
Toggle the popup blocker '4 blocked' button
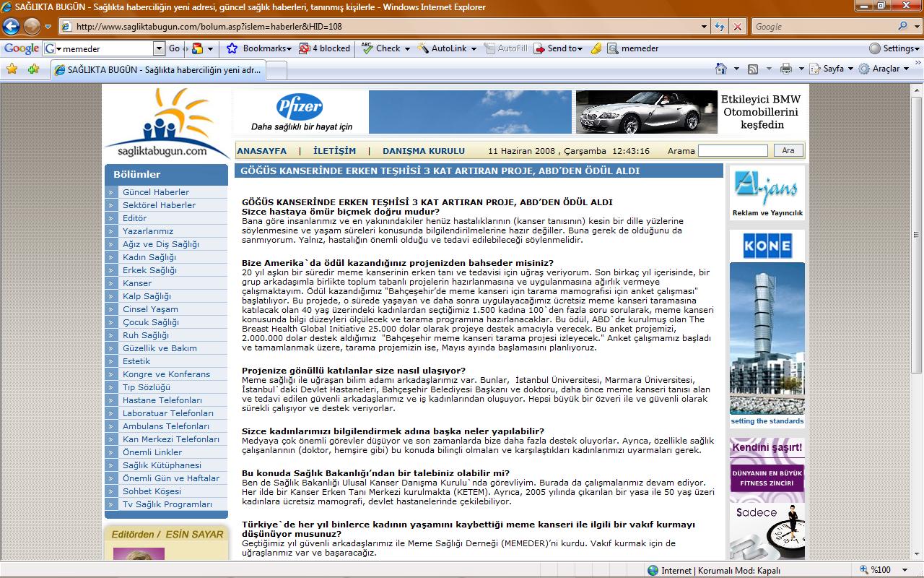[x=325, y=48]
